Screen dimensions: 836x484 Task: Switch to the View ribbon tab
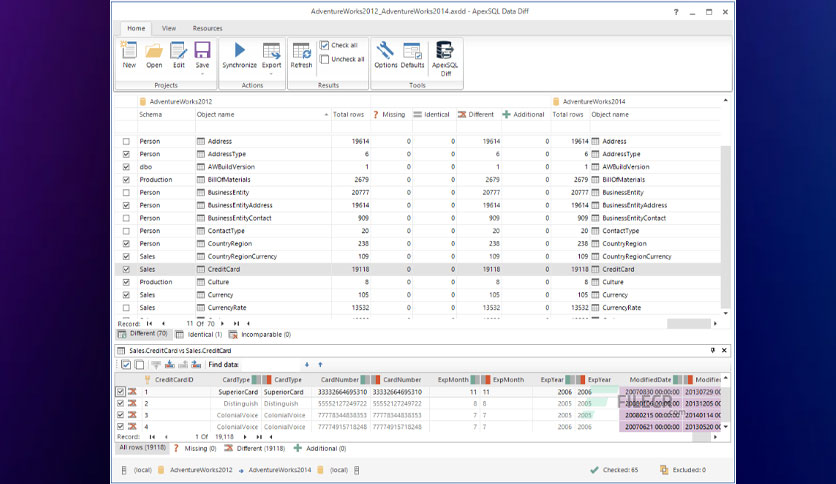coord(168,28)
